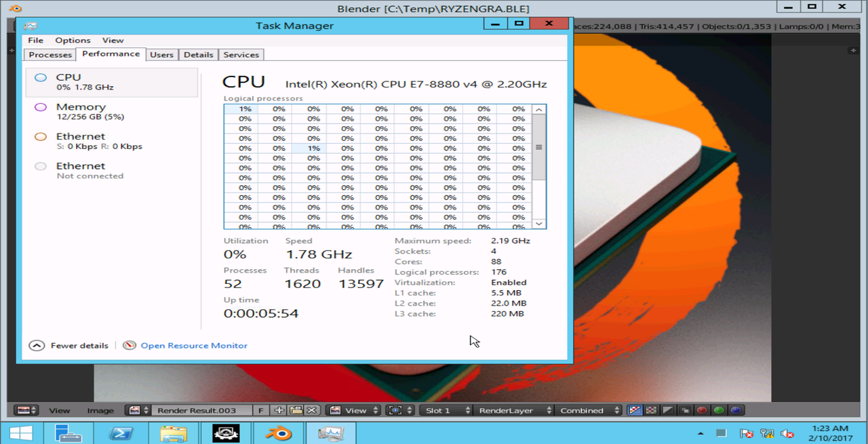Show hidden tray icons arrow
Viewport: 868px width, 444px height.
[x=701, y=433]
